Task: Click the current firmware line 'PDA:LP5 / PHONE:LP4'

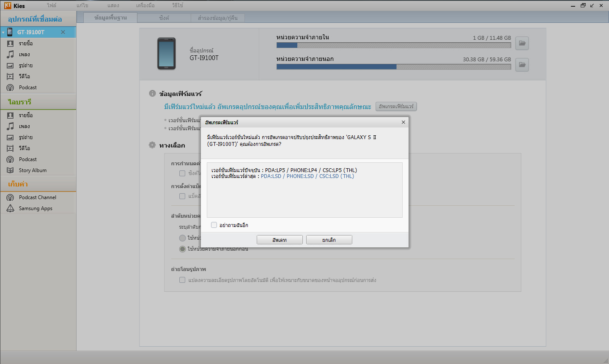Action: (x=284, y=170)
